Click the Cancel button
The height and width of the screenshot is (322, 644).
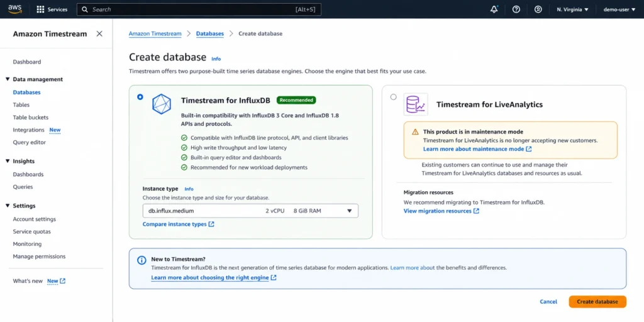548,302
